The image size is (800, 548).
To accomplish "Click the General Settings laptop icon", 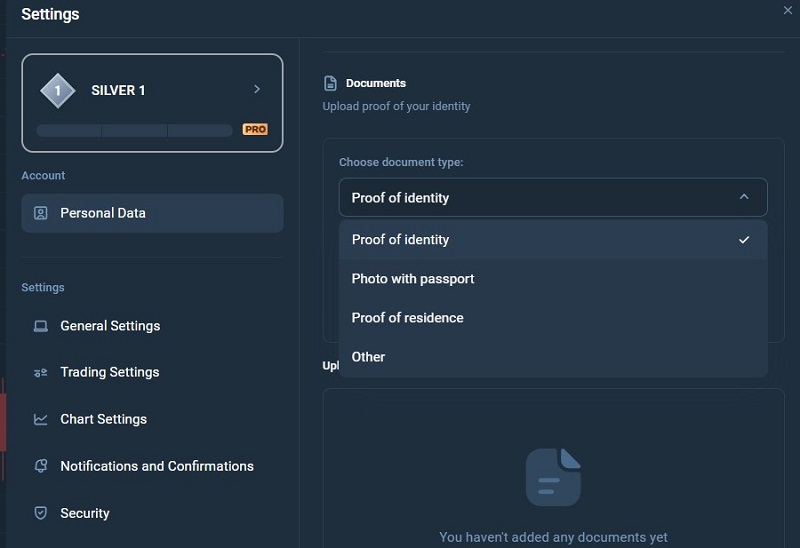I will [40, 326].
